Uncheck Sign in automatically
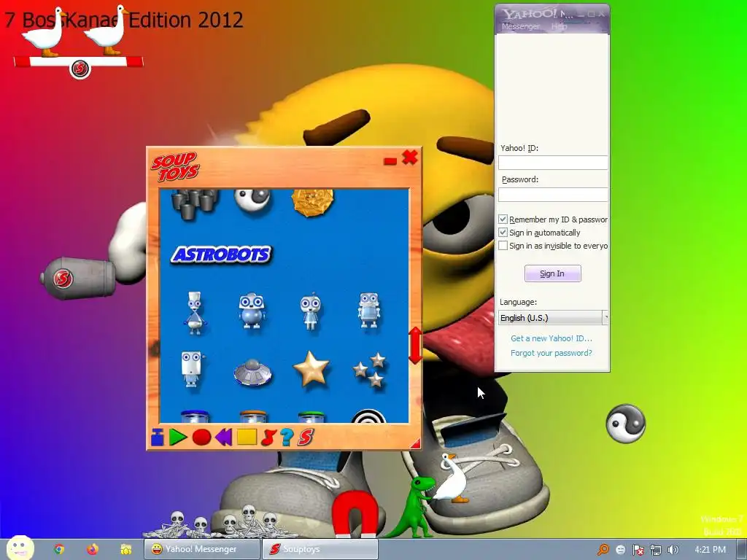The image size is (747, 560). [x=503, y=233]
